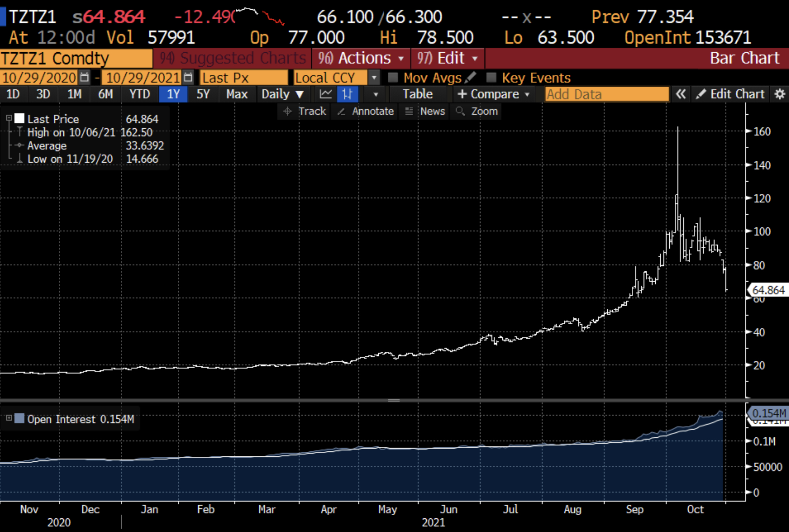
Task: Open chart settings gear icon
Action: [x=780, y=94]
